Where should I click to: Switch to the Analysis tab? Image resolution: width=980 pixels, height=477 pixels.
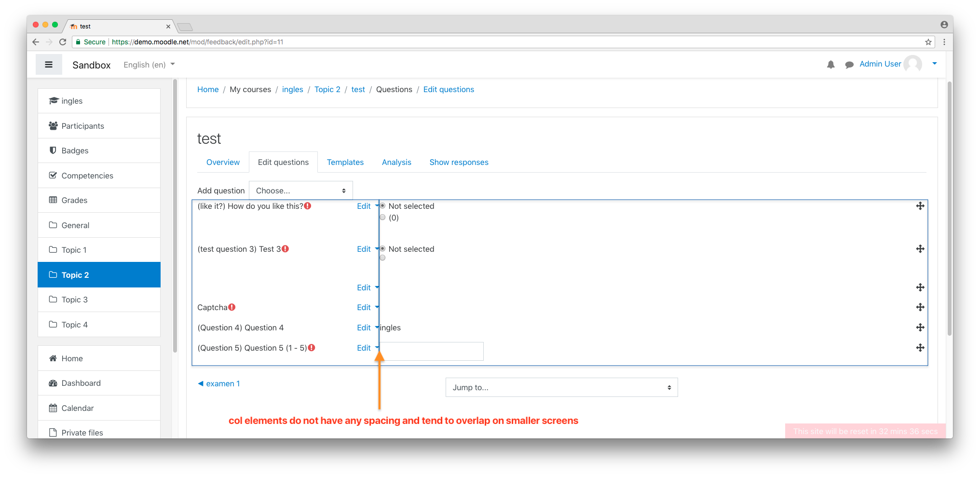tap(396, 162)
